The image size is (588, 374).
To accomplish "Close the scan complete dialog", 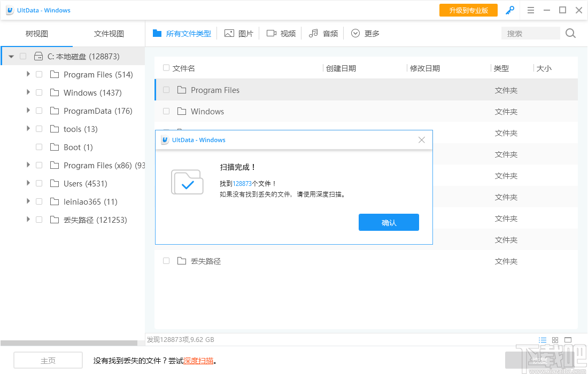I will coord(422,140).
